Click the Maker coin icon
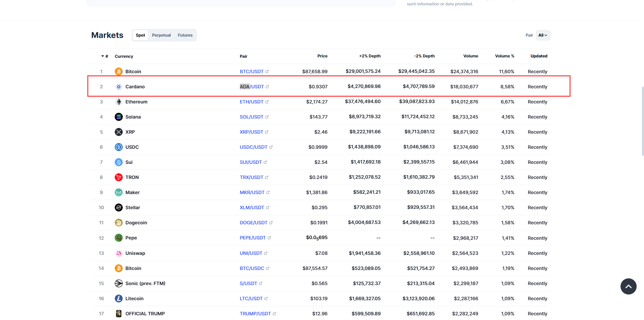 click(119, 192)
